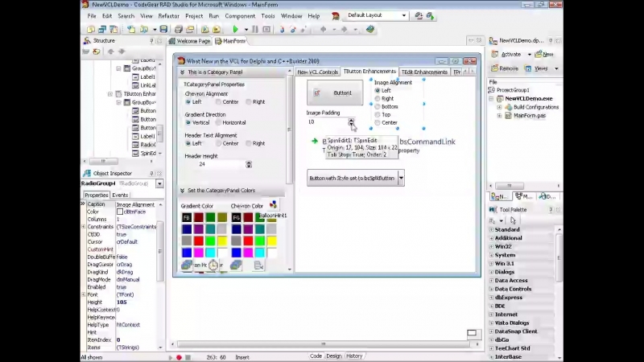The width and height of the screenshot is (644, 362).
Task: Click the red record circle in status bar
Action: click(179, 357)
